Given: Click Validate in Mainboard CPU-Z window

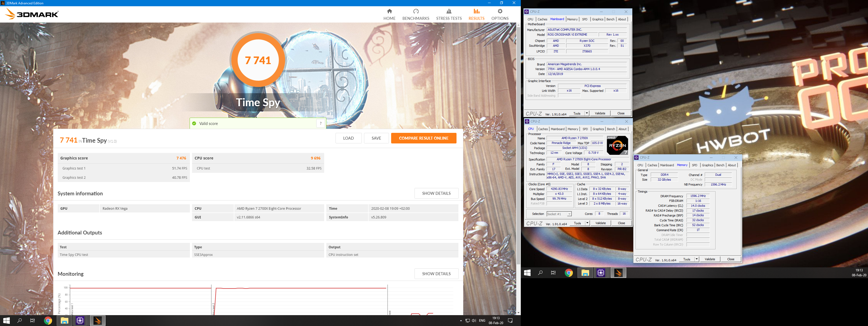Looking at the screenshot, I should [x=600, y=113].
